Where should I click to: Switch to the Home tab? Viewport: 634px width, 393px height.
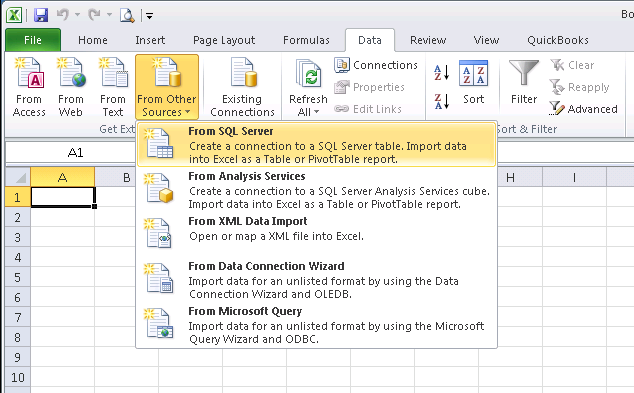coord(93,40)
